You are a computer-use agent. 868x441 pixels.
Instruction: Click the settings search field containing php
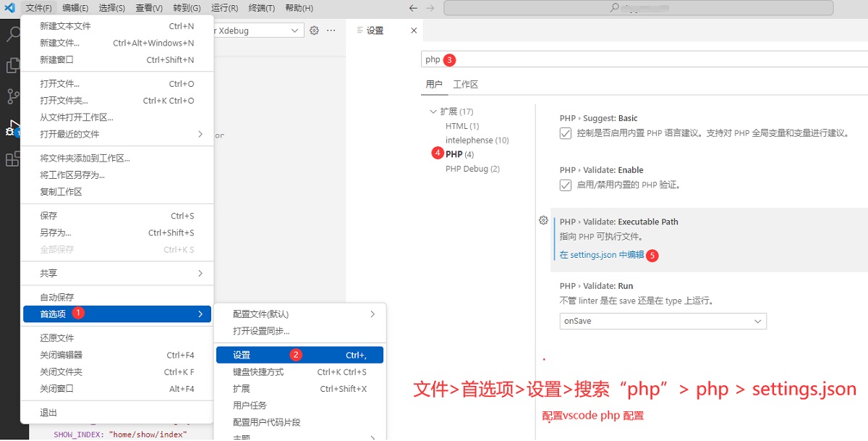[x=644, y=59]
